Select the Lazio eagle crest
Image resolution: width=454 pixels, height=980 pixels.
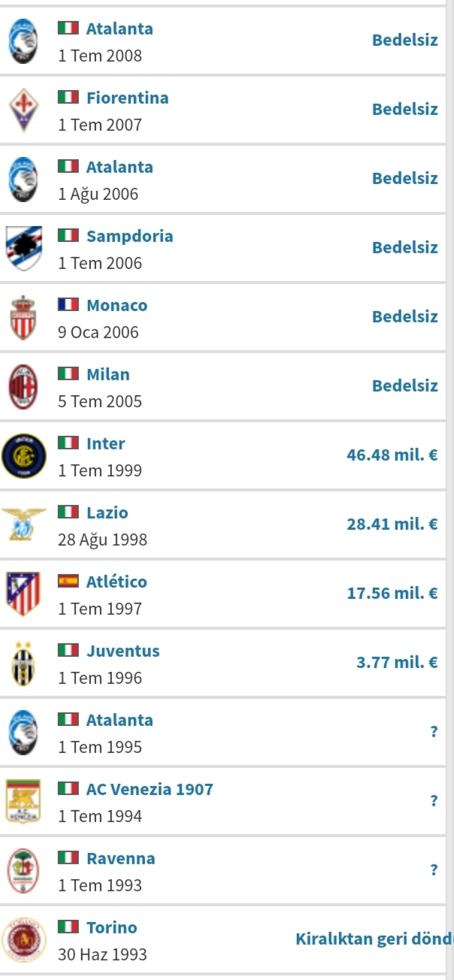23,524
